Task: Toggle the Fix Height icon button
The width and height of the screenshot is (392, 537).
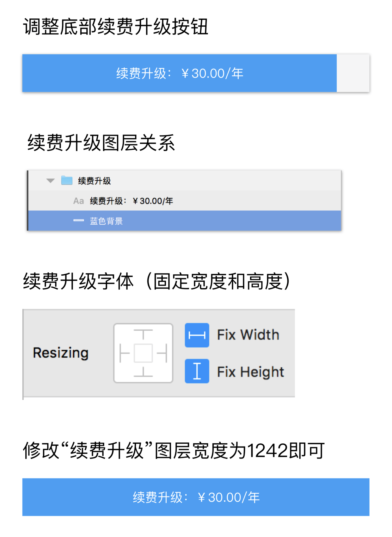Action: [x=197, y=371]
